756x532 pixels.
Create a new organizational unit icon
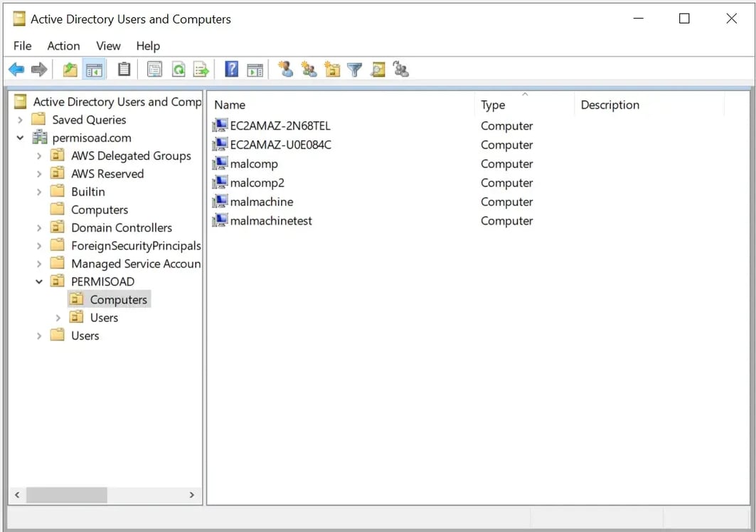point(331,70)
